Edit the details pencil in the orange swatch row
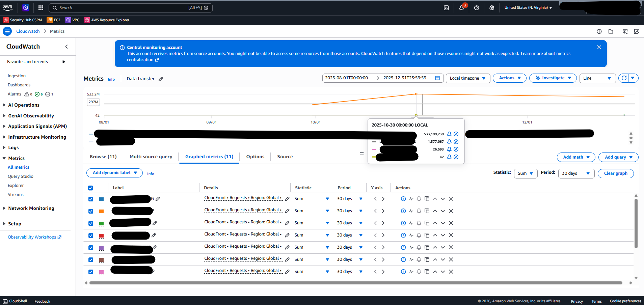Viewport: 644px width, 305px height. 287,211
